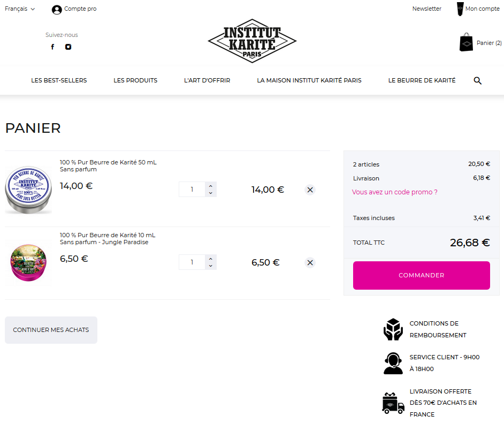Image resolution: width=504 pixels, height=423 pixels.
Task: Increase quantity of the 50 mL item
Action: (211, 186)
